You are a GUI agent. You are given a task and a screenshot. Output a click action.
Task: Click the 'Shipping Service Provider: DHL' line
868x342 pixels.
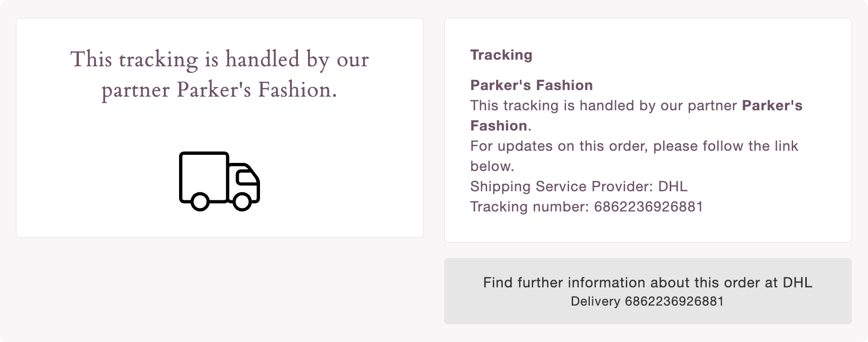[579, 186]
